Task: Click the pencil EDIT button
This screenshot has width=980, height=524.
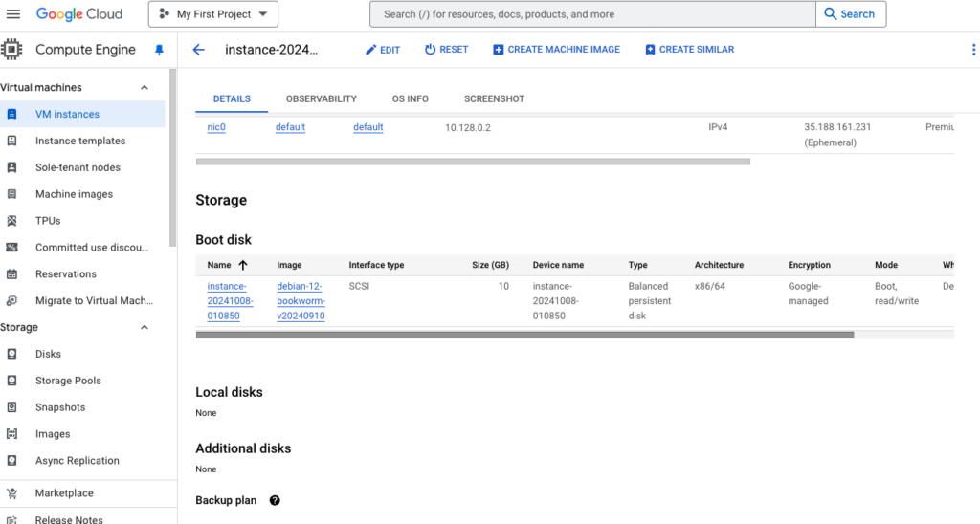Action: coord(383,50)
